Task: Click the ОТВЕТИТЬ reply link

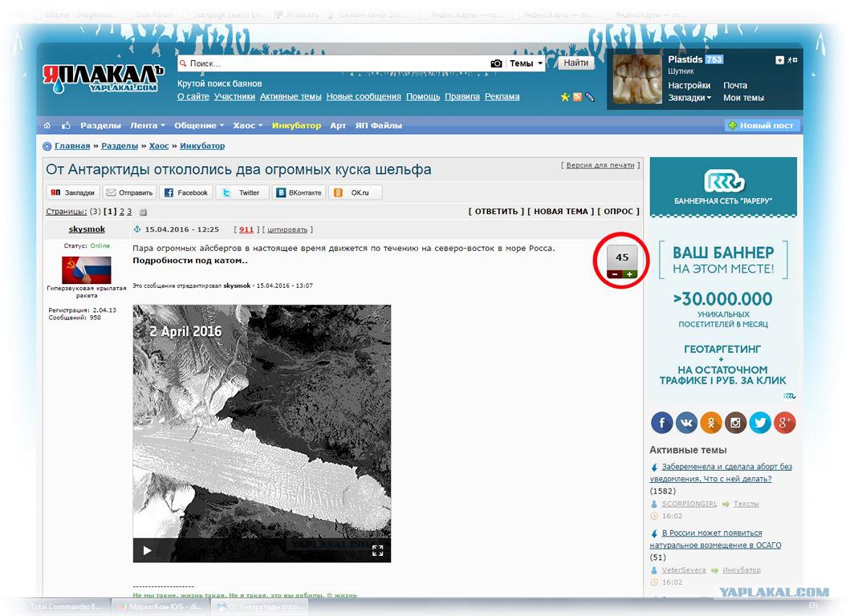Action: (x=496, y=212)
